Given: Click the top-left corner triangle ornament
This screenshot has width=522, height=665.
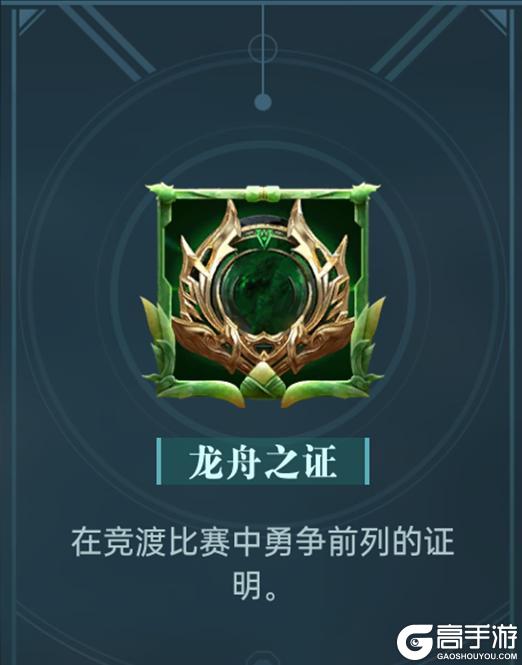Looking at the screenshot, I should coord(29,19).
